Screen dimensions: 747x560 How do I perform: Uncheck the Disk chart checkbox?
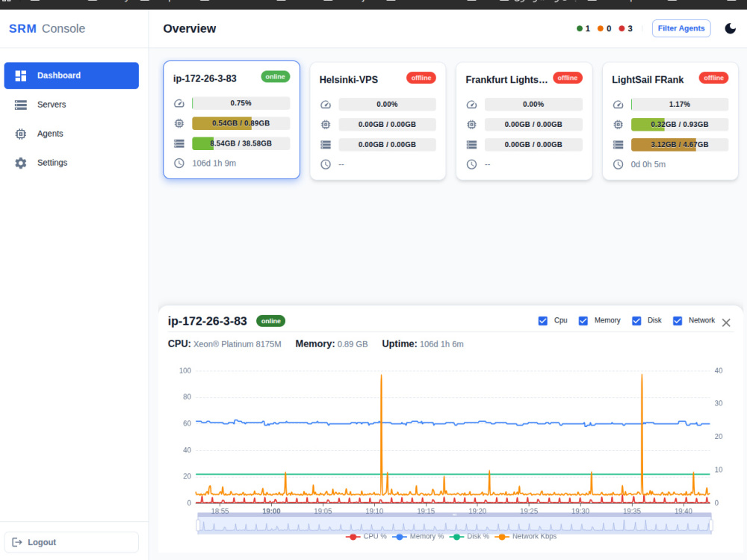point(636,320)
